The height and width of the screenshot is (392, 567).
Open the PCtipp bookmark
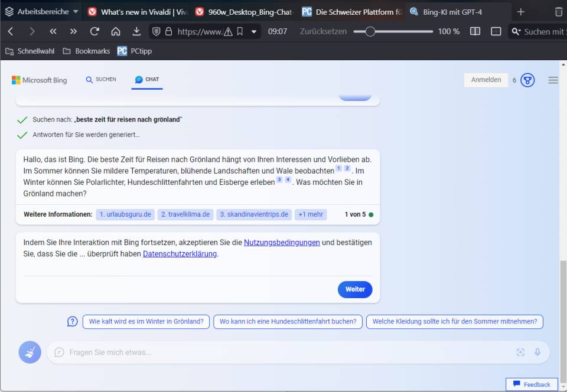coord(135,51)
